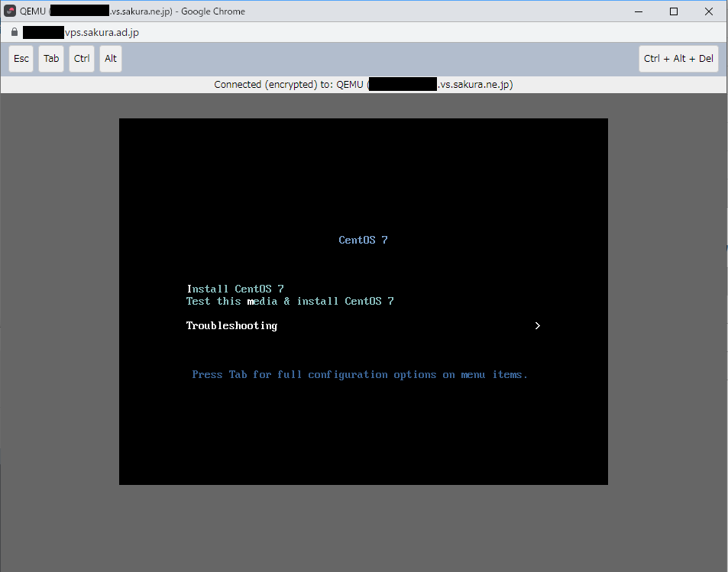This screenshot has width=728, height=572.
Task: Click the site lock icon in address bar
Action: [x=15, y=32]
